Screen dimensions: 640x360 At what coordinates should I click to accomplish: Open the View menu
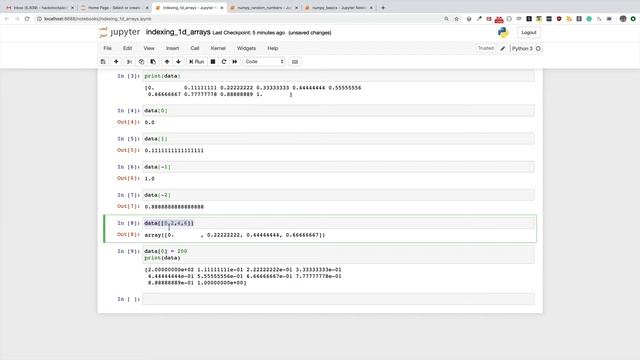click(x=149, y=48)
